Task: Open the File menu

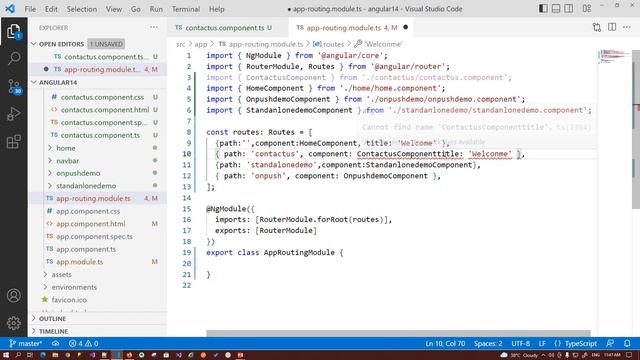Action: point(30,9)
